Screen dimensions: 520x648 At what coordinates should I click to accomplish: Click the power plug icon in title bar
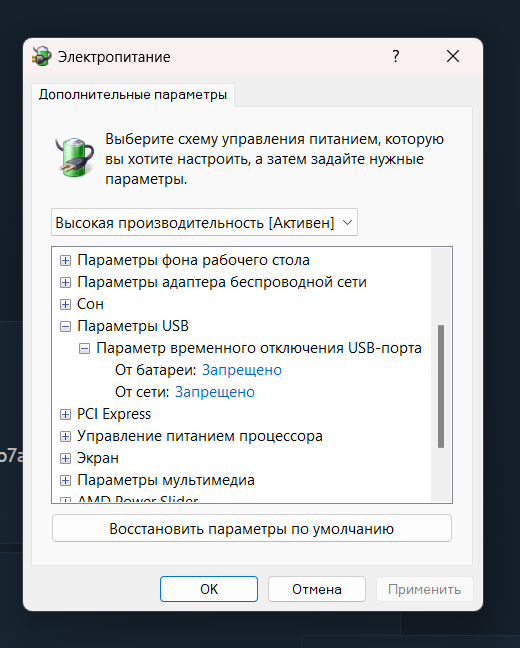42,56
